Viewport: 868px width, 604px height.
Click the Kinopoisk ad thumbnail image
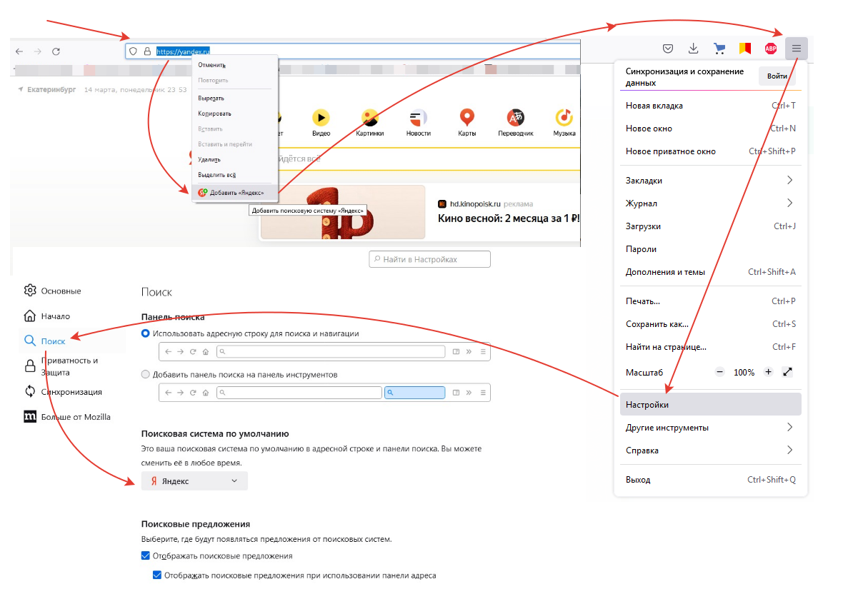tap(343, 213)
